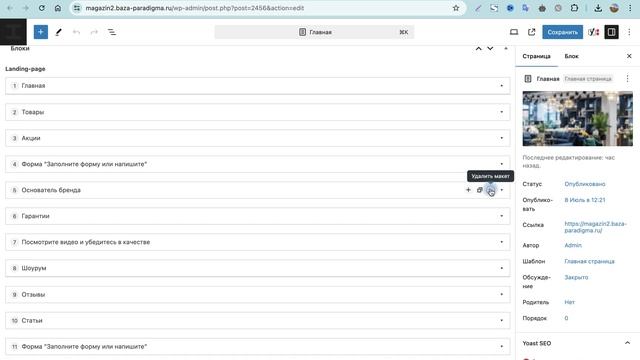Open WordPress dashboard logo button

[x=13, y=32]
